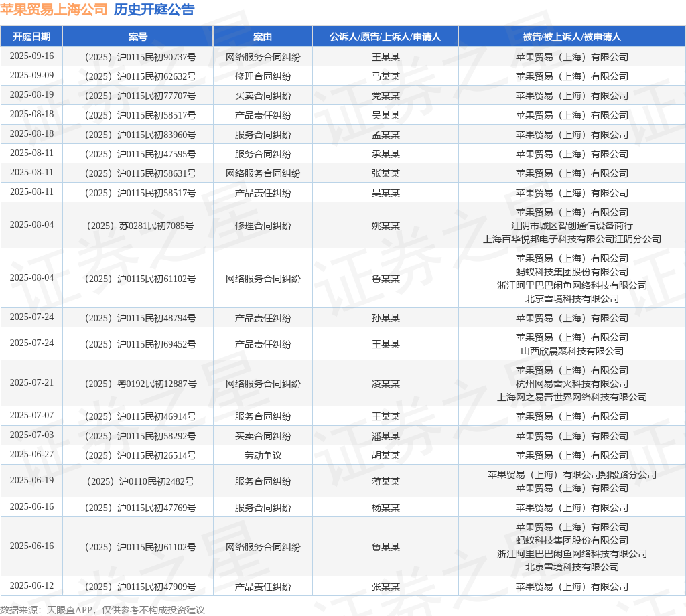
Task: Click date cell 2025-07-03
Action: pos(31,435)
